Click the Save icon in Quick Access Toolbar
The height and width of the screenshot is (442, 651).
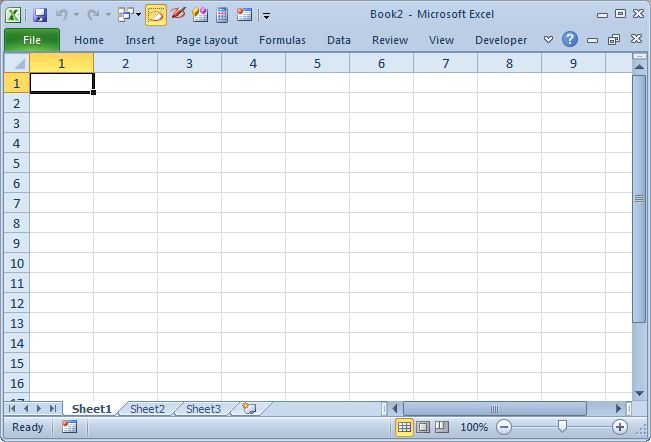[x=40, y=15]
